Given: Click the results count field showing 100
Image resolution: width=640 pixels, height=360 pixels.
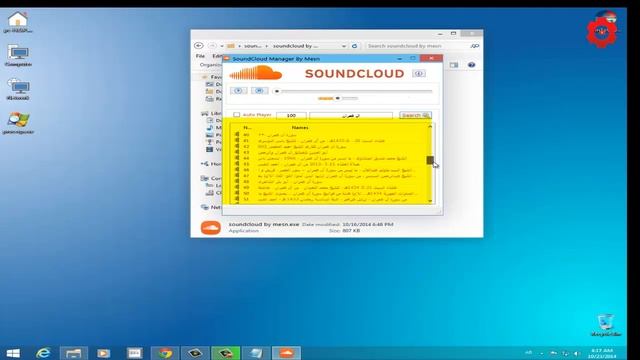Looking at the screenshot, I should point(291,116).
